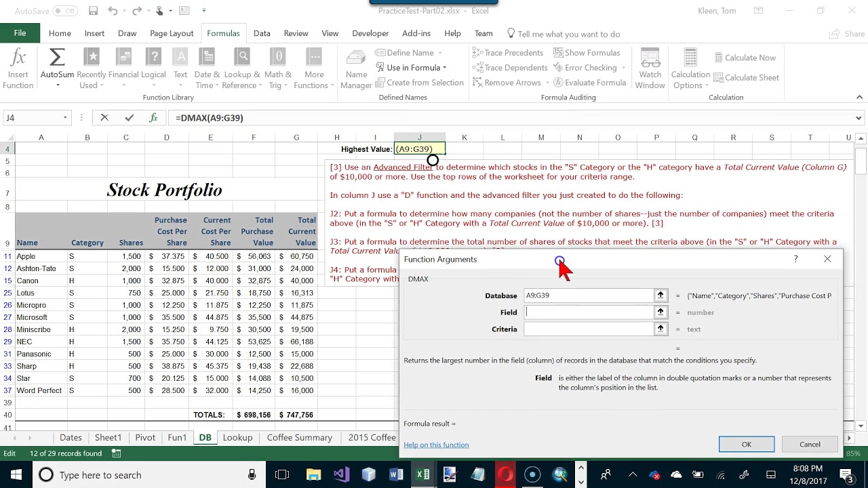
Task: Open the Watch Window
Action: pos(650,69)
